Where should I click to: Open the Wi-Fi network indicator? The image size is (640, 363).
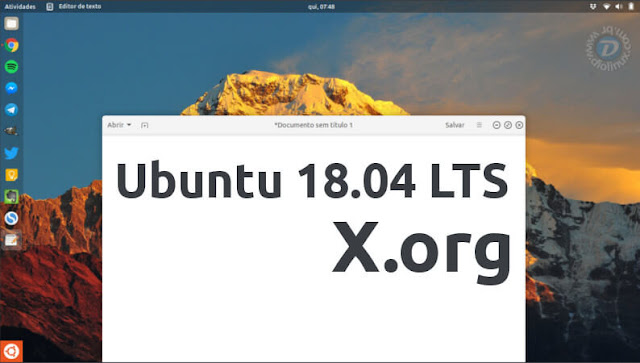(607, 7)
